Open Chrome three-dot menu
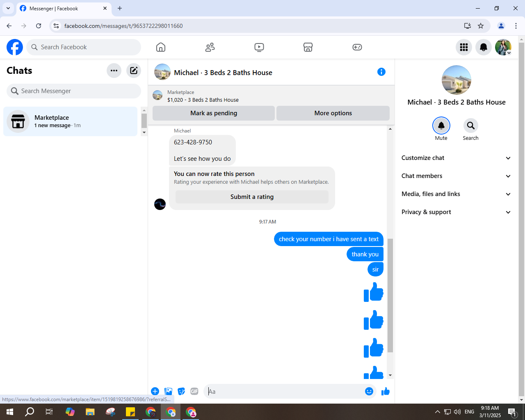Image resolution: width=525 pixels, height=420 pixels. pos(516,26)
